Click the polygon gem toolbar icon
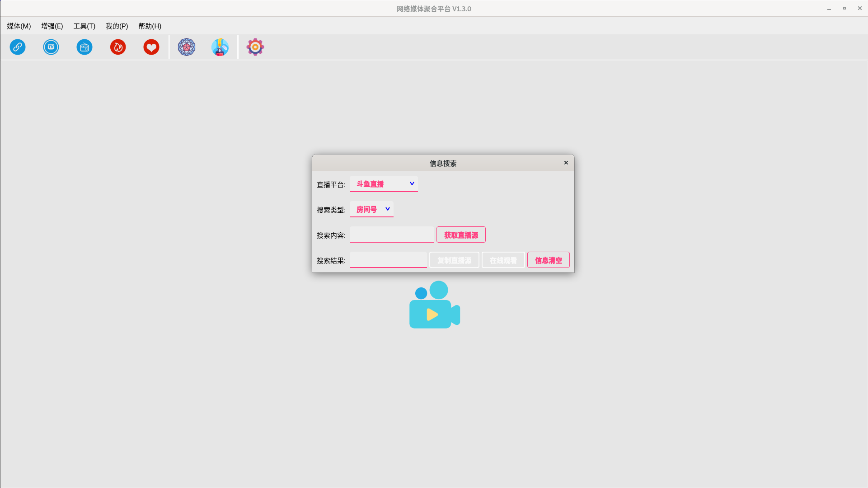This screenshot has height=488, width=868. coord(187,47)
